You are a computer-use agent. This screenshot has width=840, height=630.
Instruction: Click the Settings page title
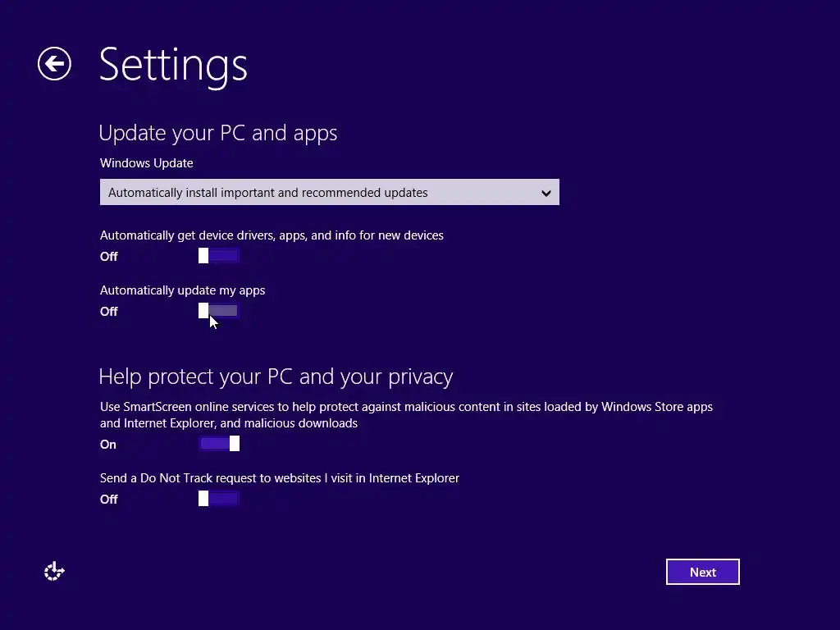tap(173, 65)
